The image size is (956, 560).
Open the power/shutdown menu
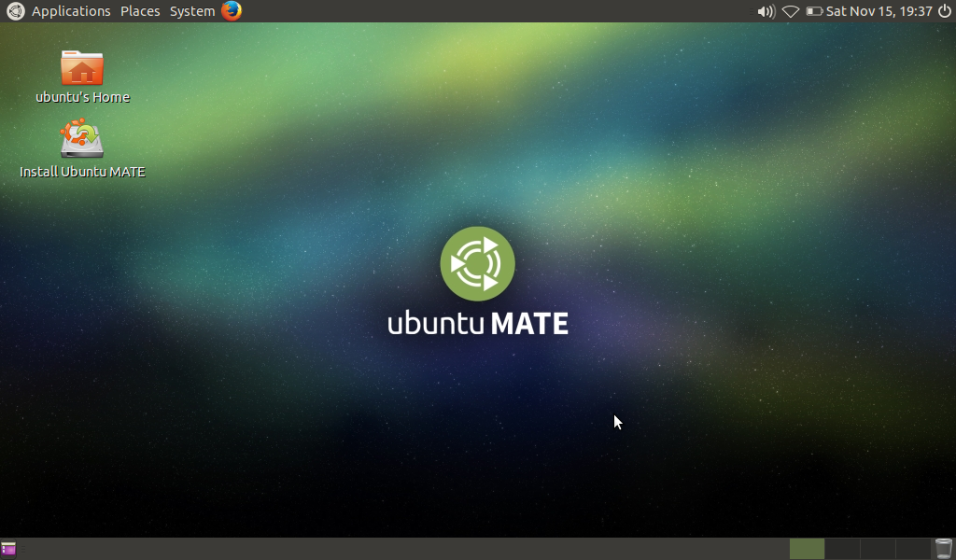point(945,11)
